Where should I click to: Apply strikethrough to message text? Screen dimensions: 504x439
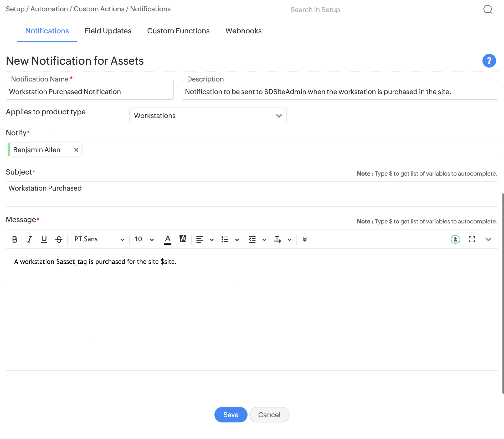59,239
